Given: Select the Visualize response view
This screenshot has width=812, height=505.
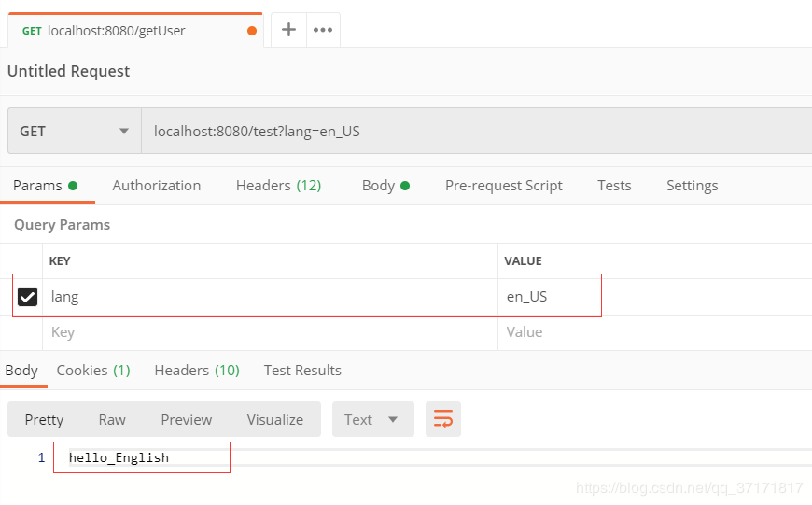Looking at the screenshot, I should click(274, 419).
